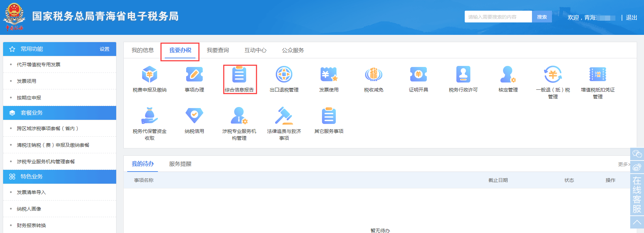The height and width of the screenshot is (233, 644).
Task: Open the 税收减免 icon
Action: (x=374, y=75)
